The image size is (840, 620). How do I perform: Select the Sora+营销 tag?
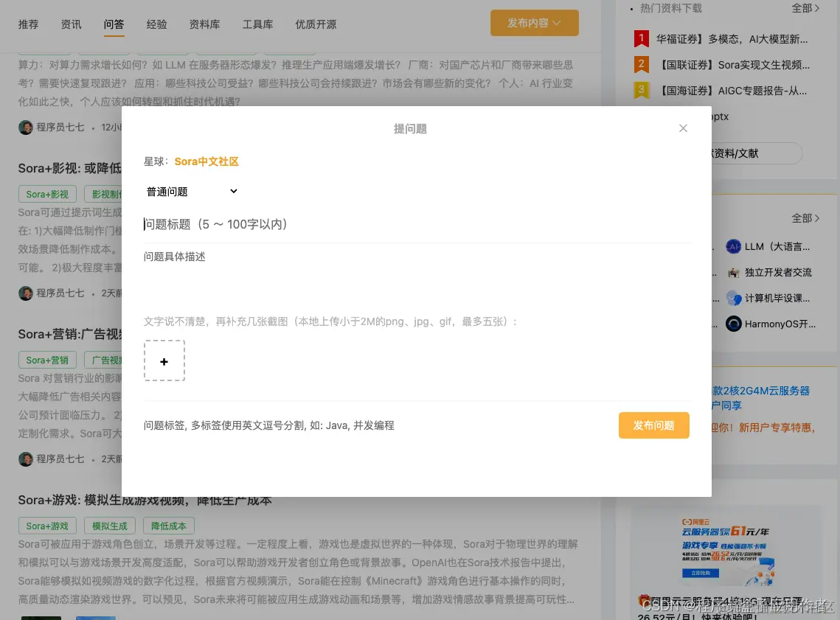pyautogui.click(x=47, y=360)
